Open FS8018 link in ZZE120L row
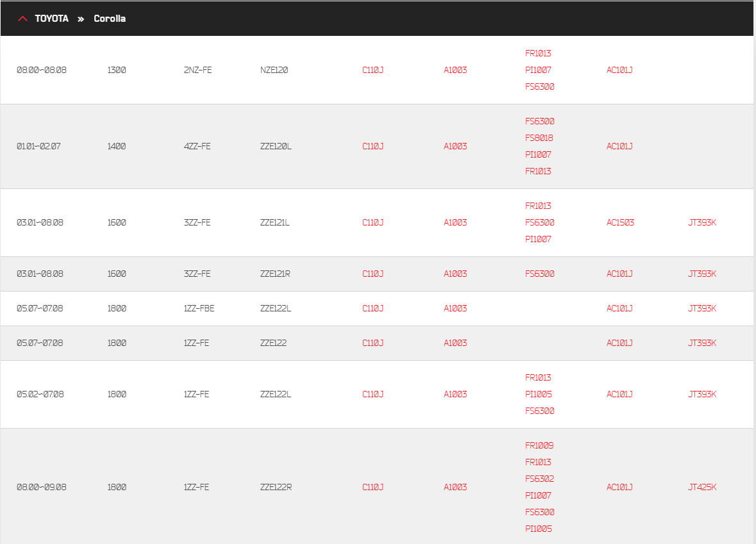 click(x=539, y=138)
